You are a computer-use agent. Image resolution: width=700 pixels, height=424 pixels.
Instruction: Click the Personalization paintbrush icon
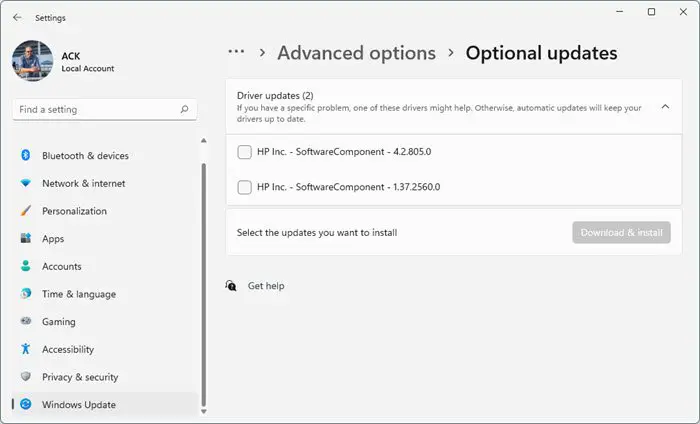click(x=26, y=211)
